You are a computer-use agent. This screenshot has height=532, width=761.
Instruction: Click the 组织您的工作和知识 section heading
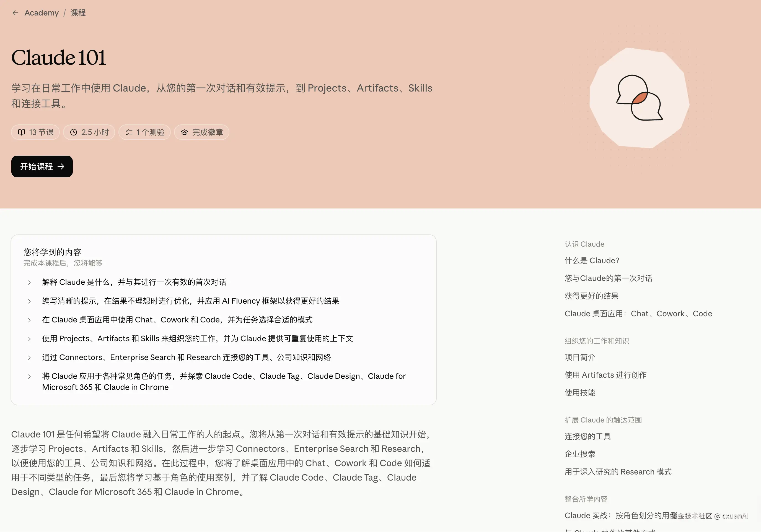point(597,341)
